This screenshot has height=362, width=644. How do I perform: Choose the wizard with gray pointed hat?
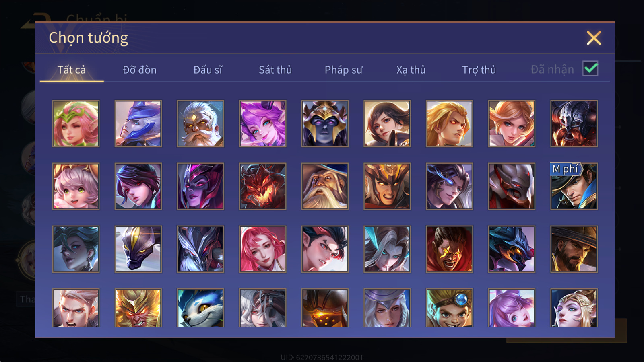(x=325, y=186)
